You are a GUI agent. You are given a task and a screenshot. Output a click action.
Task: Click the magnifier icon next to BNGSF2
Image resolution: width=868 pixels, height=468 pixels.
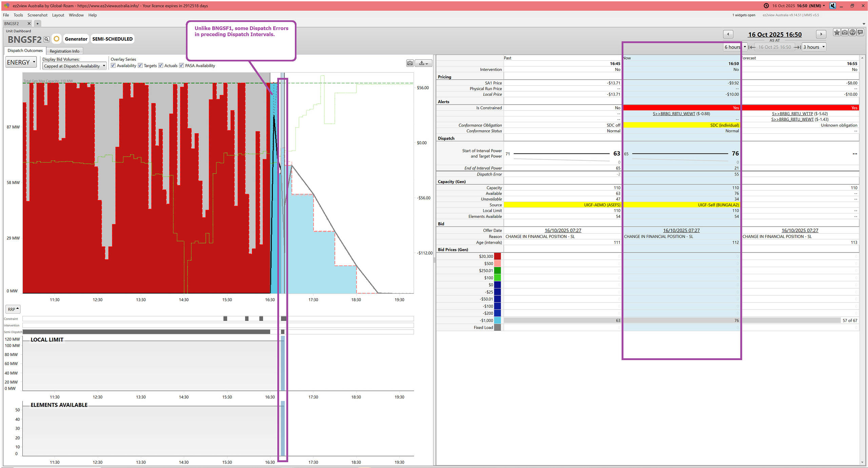click(x=47, y=39)
